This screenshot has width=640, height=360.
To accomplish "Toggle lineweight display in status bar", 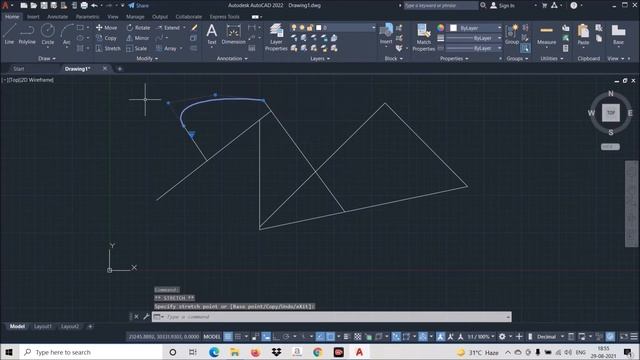I will click(x=347, y=336).
